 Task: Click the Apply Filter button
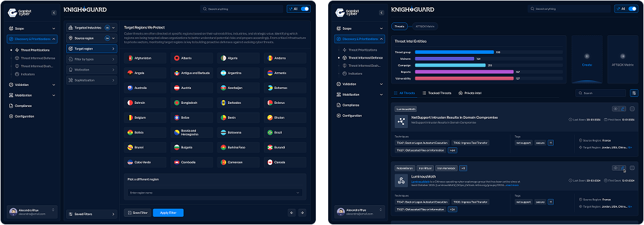tap(168, 213)
